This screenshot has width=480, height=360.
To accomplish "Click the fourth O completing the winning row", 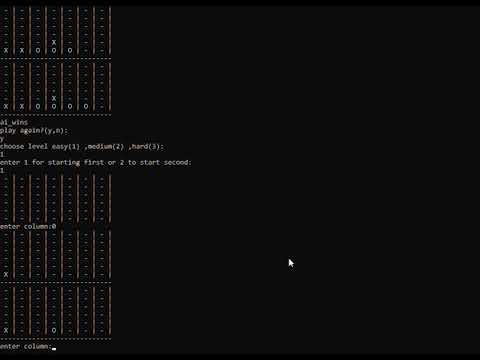I will 86,107.
